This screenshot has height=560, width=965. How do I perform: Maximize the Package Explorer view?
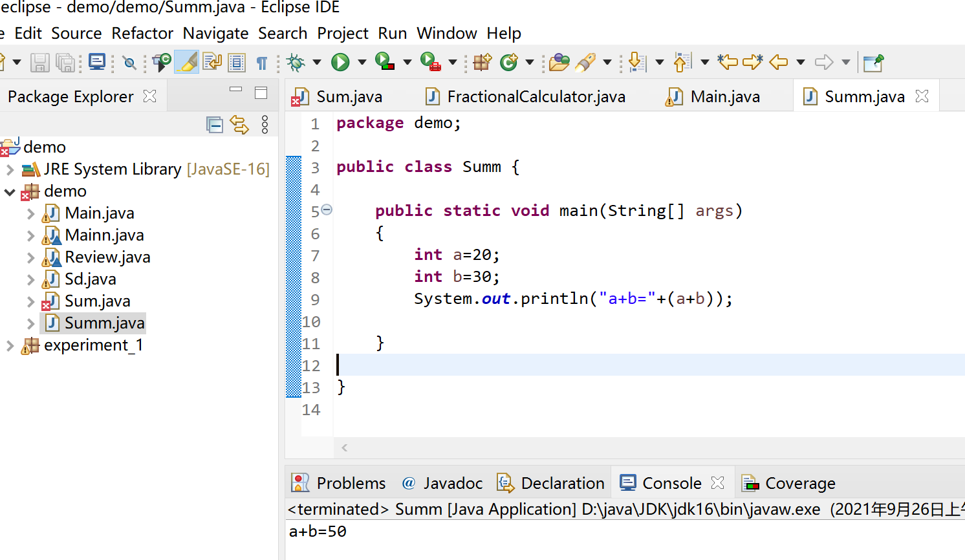click(x=261, y=93)
